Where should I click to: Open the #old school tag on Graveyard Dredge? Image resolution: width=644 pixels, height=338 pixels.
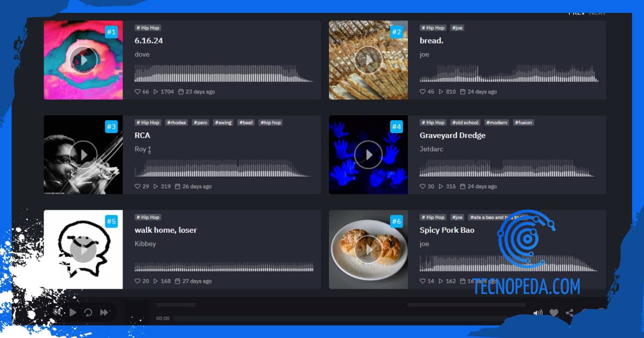pos(465,122)
